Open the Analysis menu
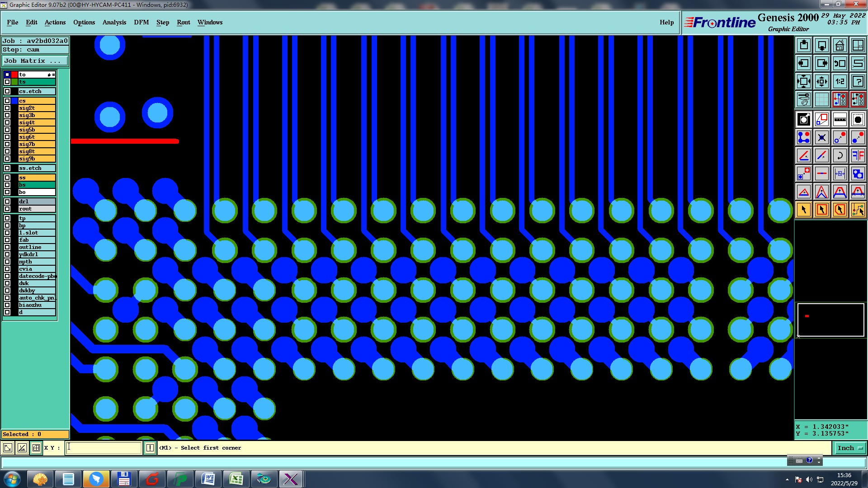868x488 pixels. pos(114,22)
